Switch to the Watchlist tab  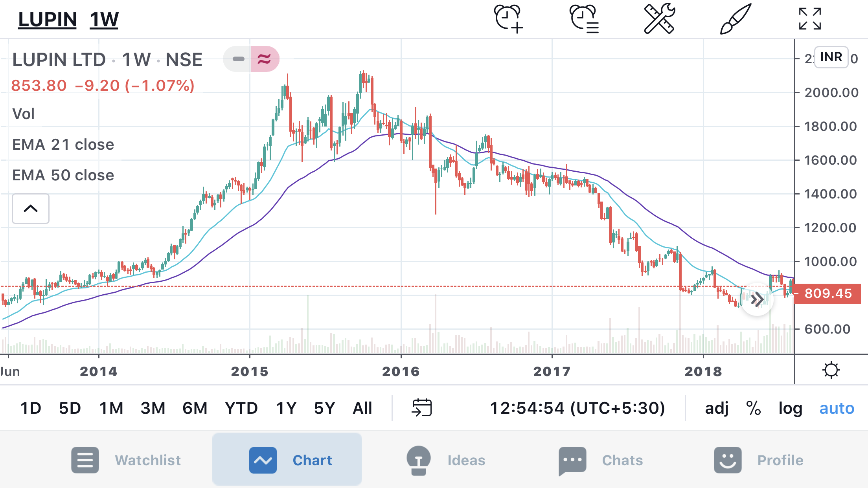click(x=127, y=460)
